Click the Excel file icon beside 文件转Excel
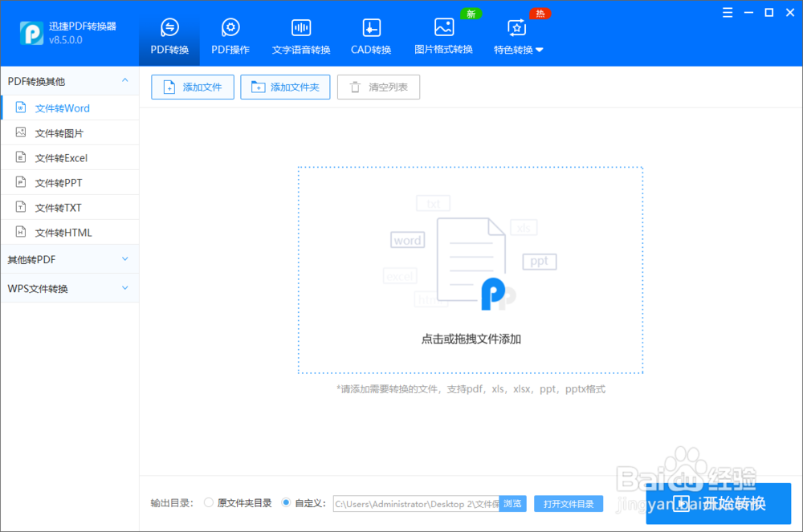The width and height of the screenshot is (803, 532). coord(21,157)
